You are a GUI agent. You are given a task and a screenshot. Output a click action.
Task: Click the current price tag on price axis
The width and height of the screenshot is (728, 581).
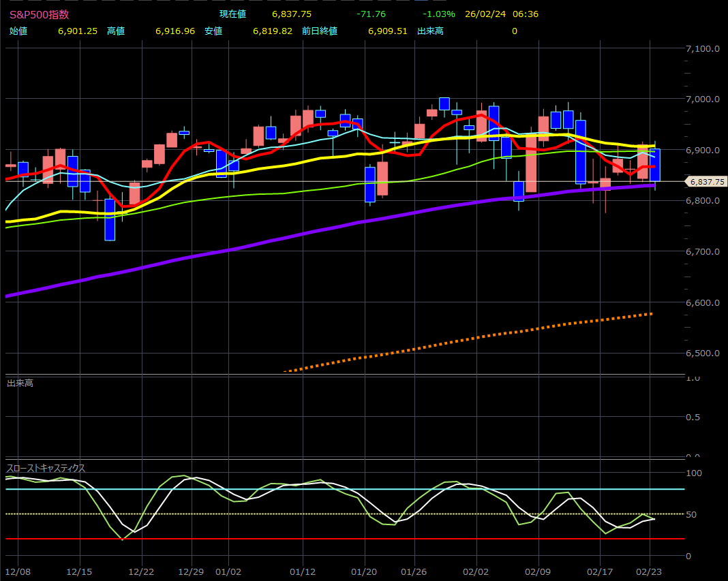pos(706,182)
